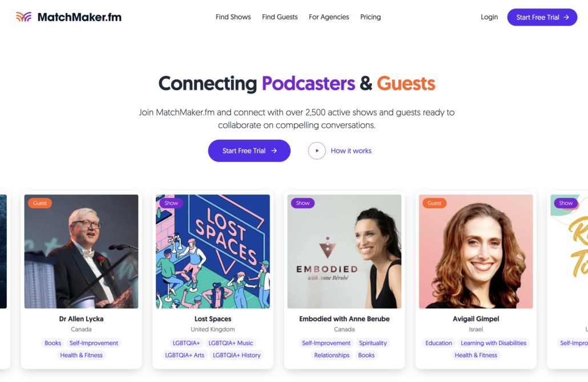Open the Find Shows menu item
This screenshot has width=588, height=382.
point(233,17)
